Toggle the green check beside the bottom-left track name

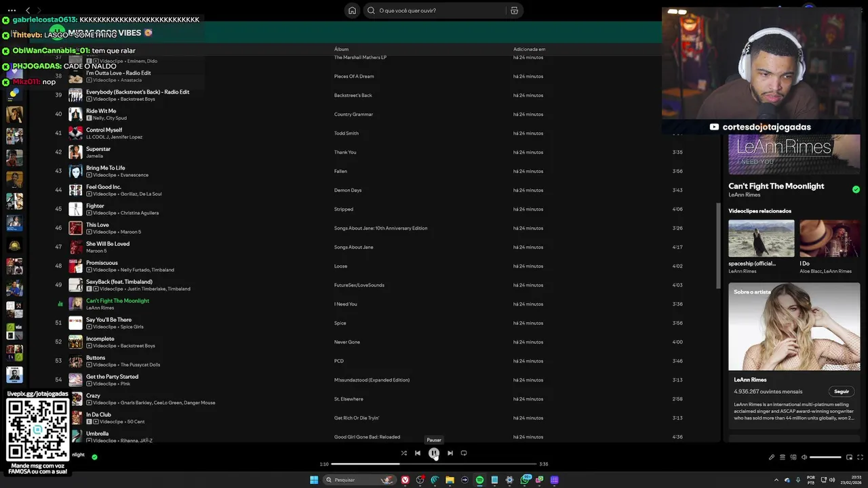coord(94,457)
